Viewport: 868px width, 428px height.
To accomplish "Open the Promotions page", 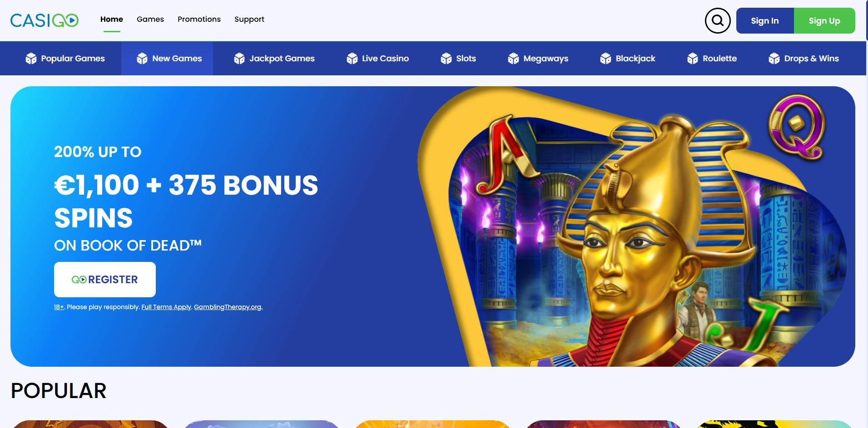I will [199, 19].
